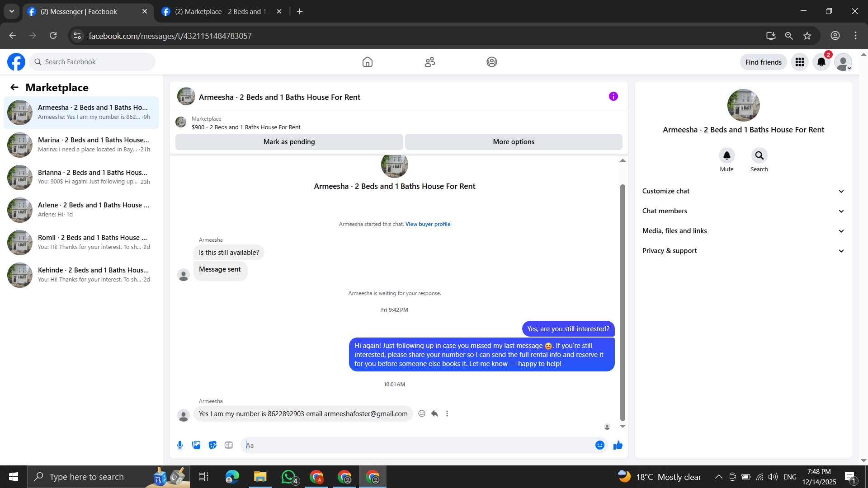Attach a photo using the image icon
The image size is (868, 488).
[x=196, y=445]
